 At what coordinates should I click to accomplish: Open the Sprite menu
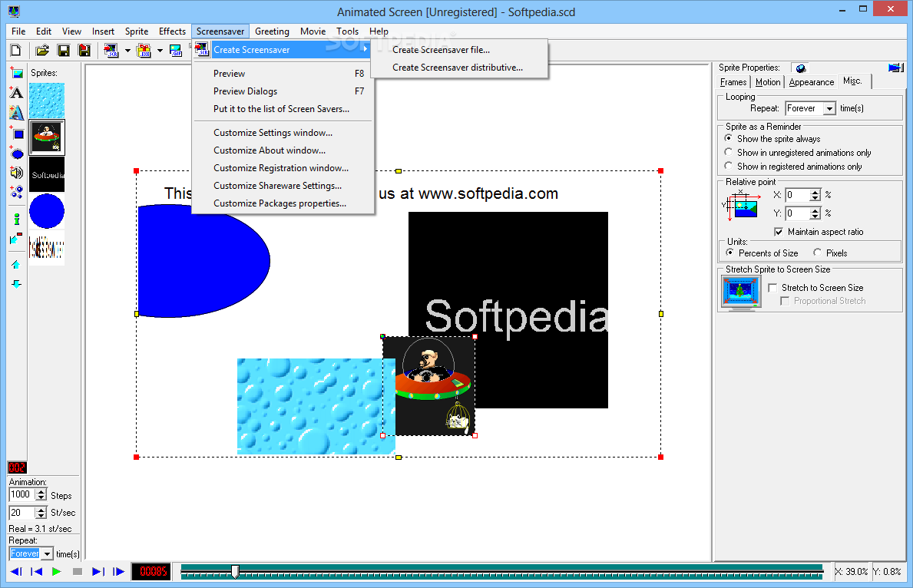[136, 31]
